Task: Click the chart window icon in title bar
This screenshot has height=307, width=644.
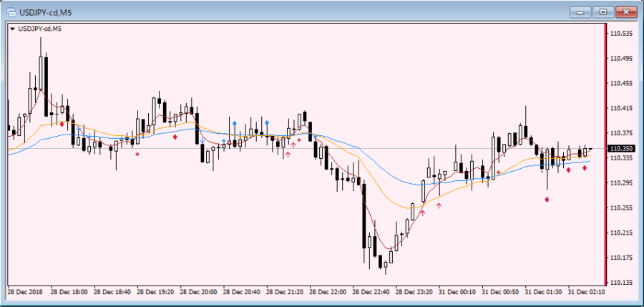Action: (12, 12)
